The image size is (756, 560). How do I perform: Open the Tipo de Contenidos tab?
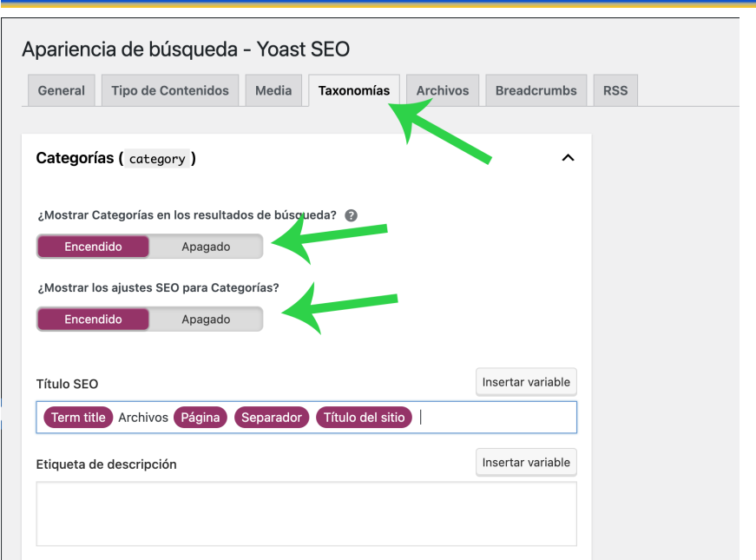[170, 90]
